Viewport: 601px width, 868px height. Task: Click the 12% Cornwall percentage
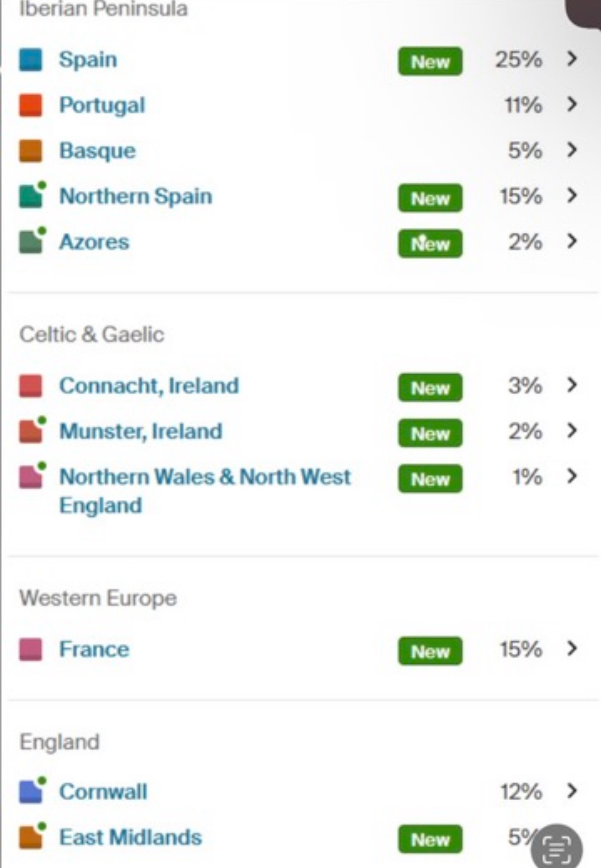pyautogui.click(x=521, y=791)
